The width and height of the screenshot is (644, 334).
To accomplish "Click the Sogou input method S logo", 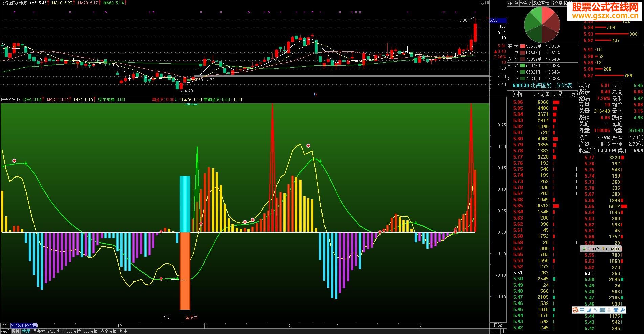I will (575, 310).
